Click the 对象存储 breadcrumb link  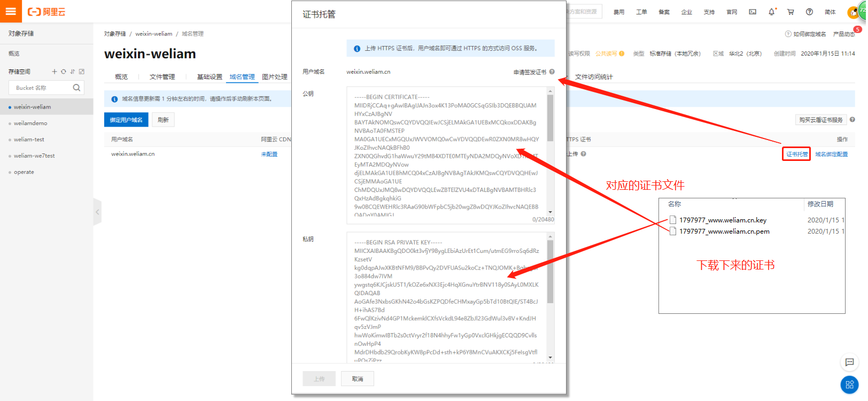(115, 34)
